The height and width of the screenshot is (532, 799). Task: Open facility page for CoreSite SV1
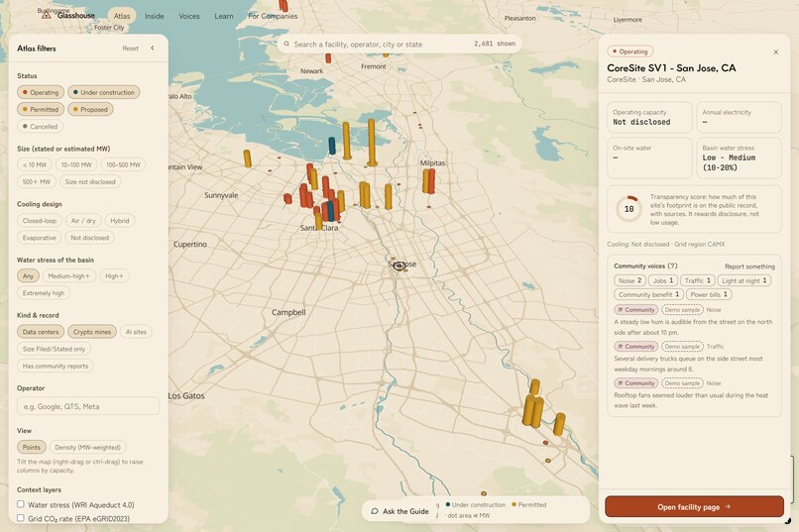[x=694, y=507]
